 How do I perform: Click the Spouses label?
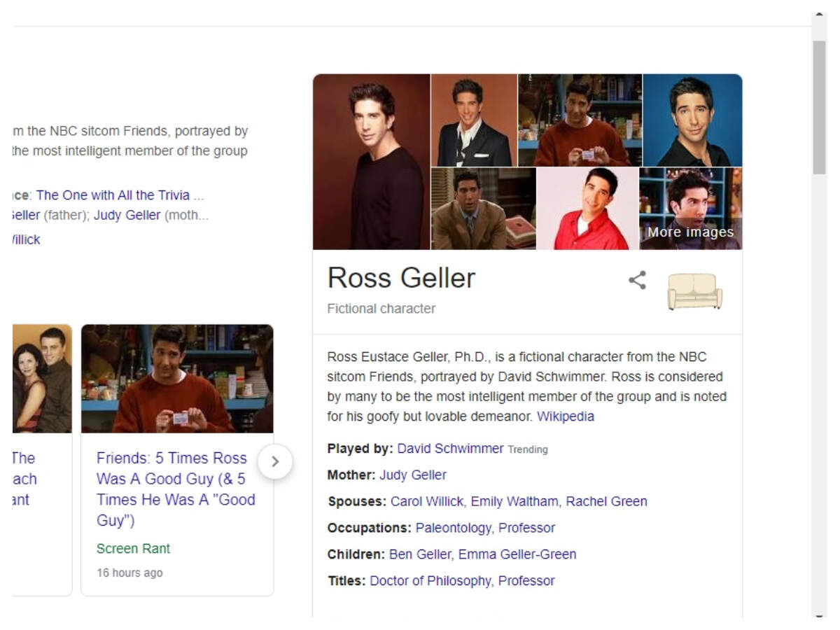click(357, 502)
